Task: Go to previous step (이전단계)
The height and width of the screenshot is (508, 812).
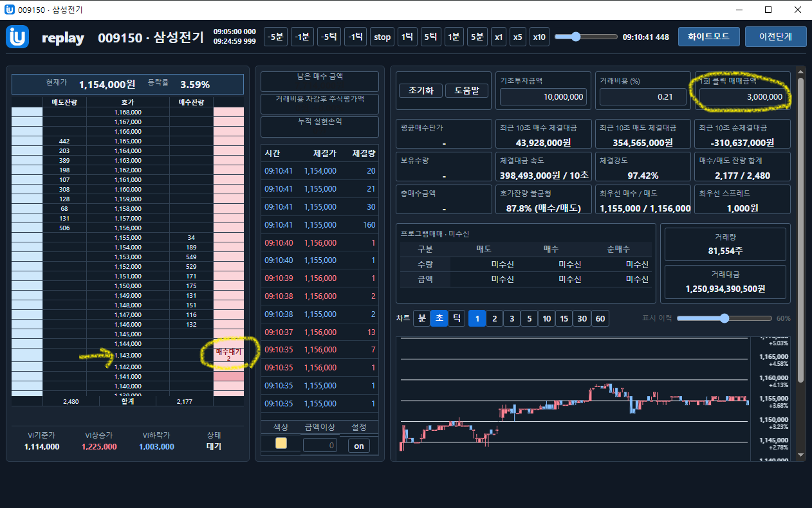Action: click(776, 37)
